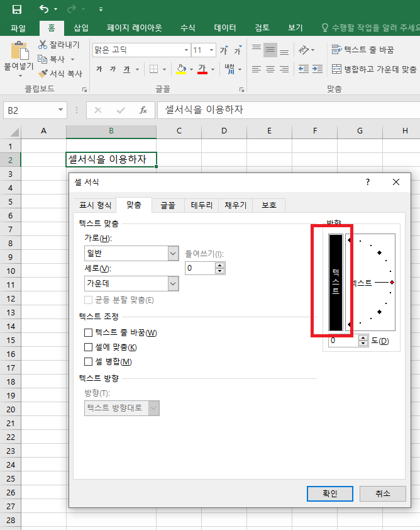
Task: Switch to 보호 dialog tab
Action: click(x=269, y=205)
